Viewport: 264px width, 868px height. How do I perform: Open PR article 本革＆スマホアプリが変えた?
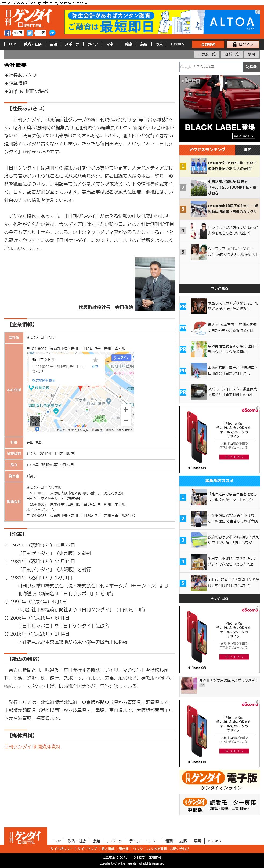click(x=219, y=306)
